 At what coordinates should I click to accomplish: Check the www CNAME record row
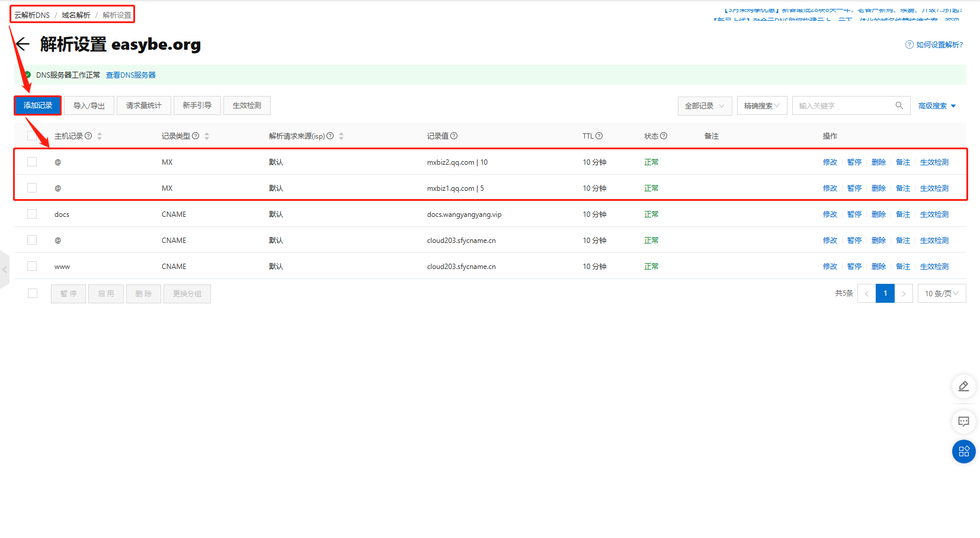(32, 266)
